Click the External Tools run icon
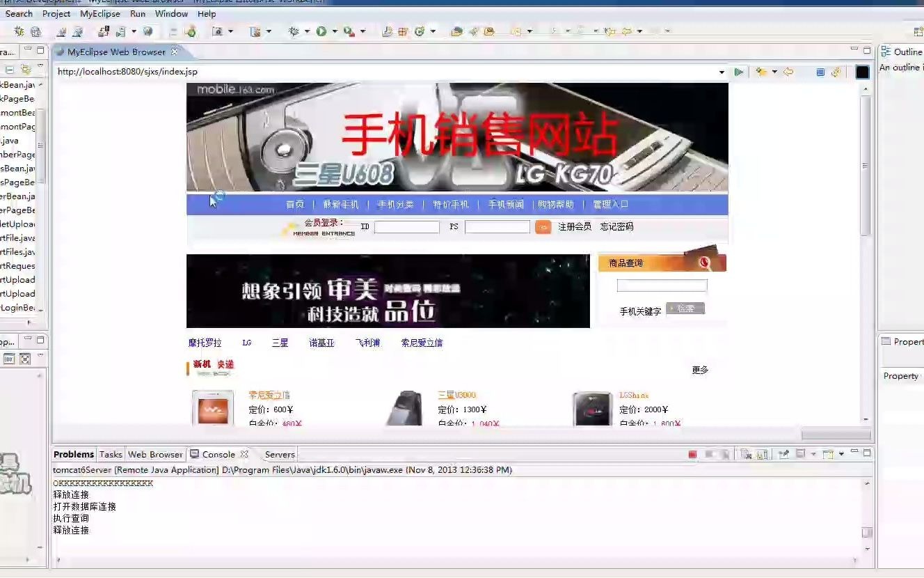This screenshot has height=578, width=924. tap(349, 31)
